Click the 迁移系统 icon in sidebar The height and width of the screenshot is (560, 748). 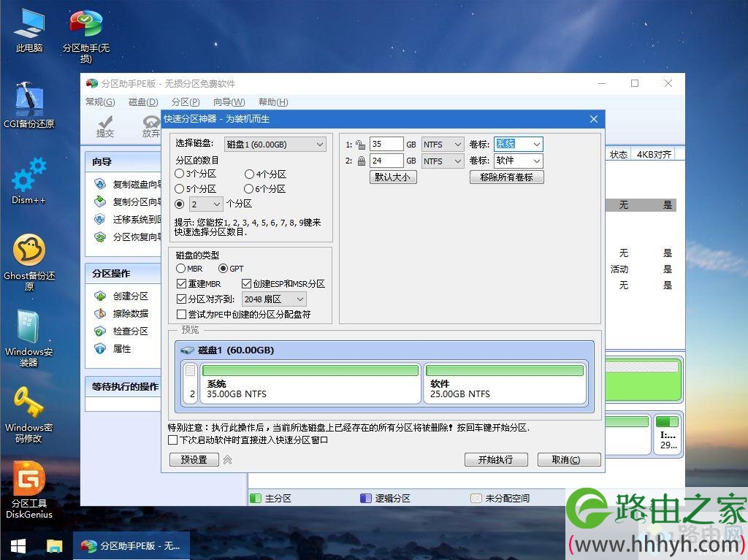(x=99, y=220)
